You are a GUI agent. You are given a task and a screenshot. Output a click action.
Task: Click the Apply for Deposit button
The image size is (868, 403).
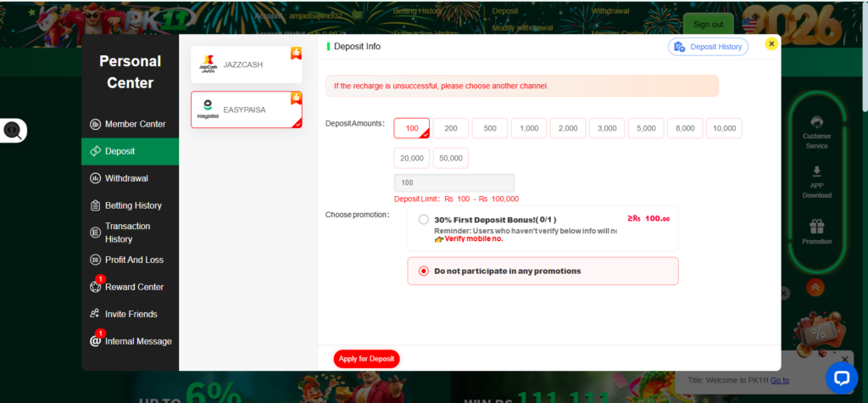tap(366, 359)
